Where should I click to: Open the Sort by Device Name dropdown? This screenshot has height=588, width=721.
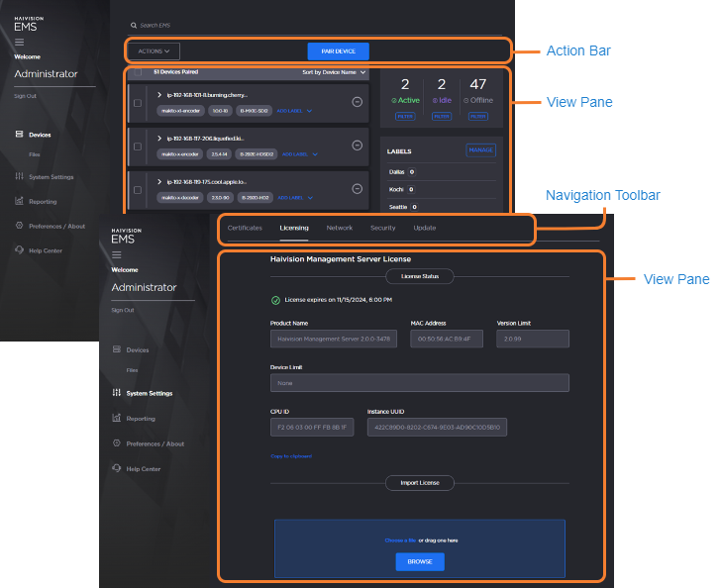(x=334, y=72)
